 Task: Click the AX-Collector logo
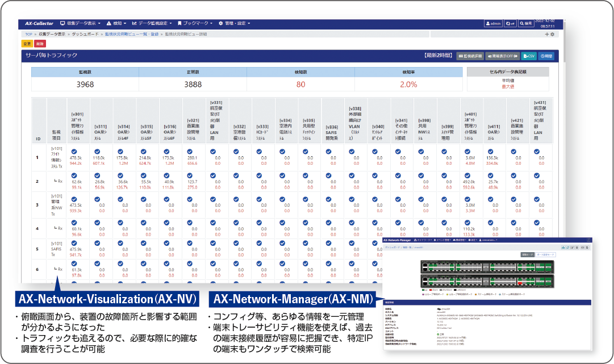coord(39,23)
